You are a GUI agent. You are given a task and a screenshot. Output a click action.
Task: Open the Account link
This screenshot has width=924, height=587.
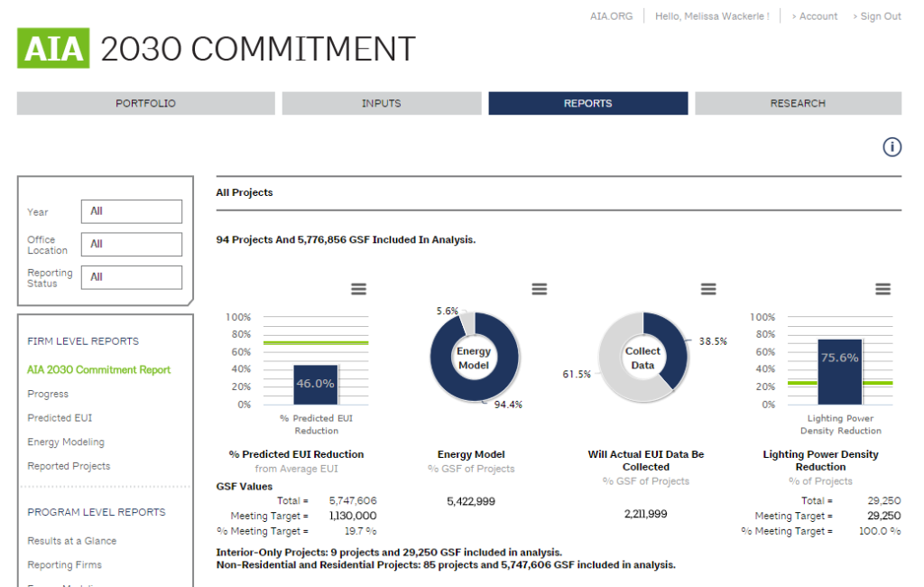pyautogui.click(x=818, y=16)
